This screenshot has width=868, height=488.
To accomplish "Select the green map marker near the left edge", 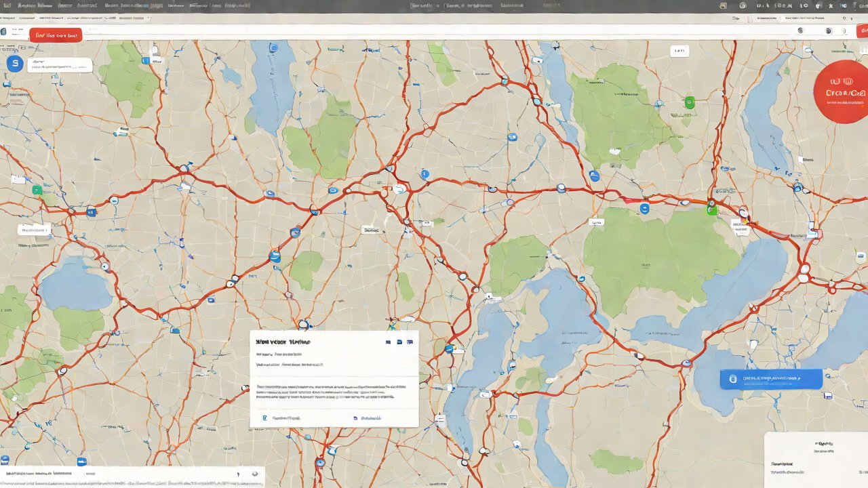I will tap(37, 190).
